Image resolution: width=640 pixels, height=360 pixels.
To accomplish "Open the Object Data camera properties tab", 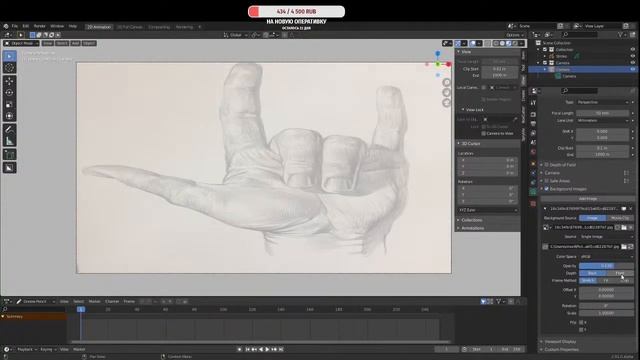I will tap(533, 191).
